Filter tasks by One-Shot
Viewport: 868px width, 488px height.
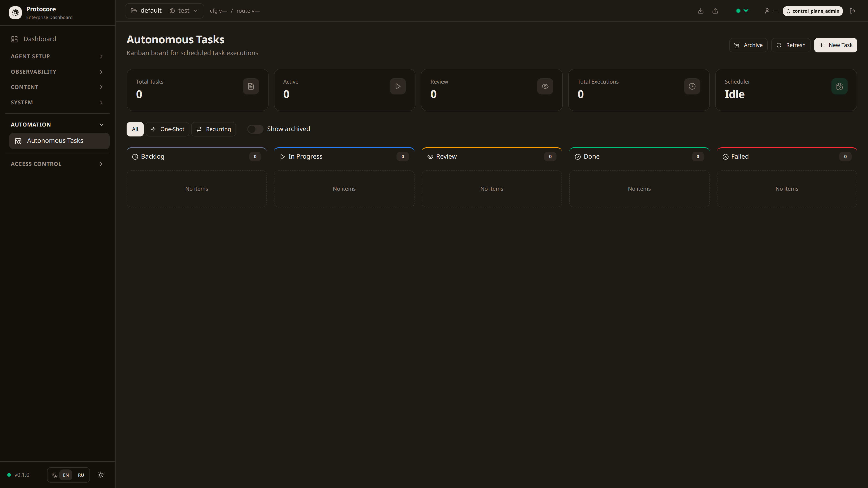coord(167,129)
